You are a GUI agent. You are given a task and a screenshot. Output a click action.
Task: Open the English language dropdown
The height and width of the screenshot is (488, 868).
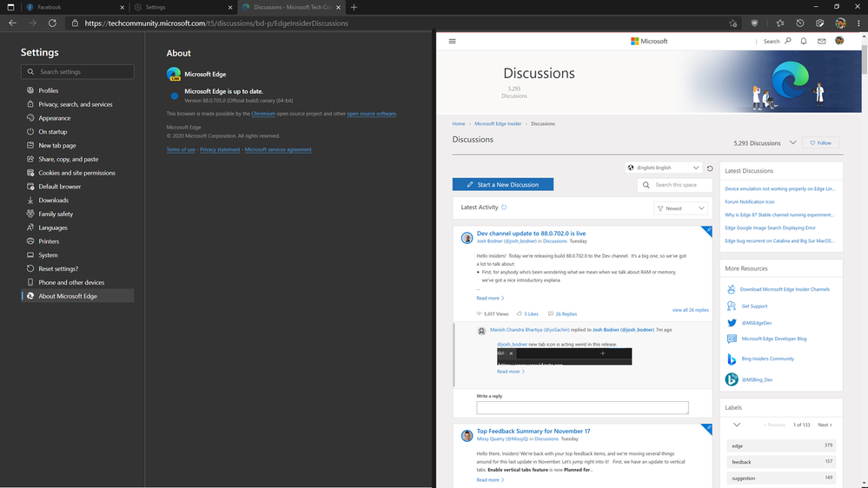click(x=663, y=168)
